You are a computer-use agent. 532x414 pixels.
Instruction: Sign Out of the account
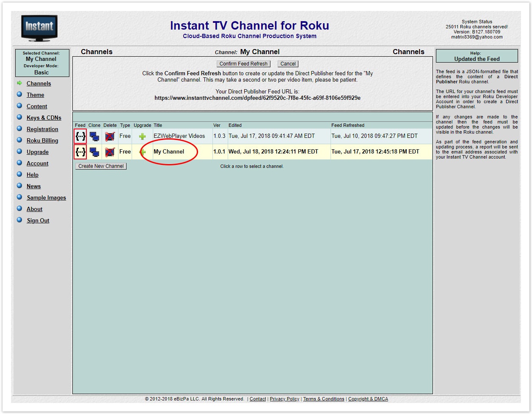tap(38, 221)
